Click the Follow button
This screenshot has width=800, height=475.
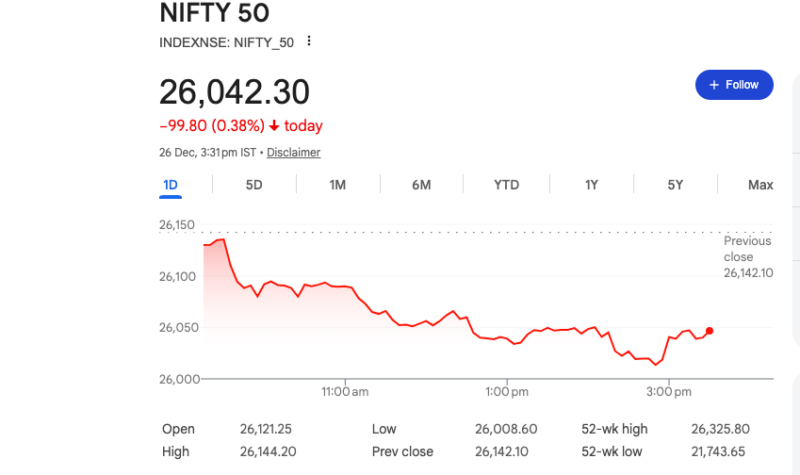734,85
